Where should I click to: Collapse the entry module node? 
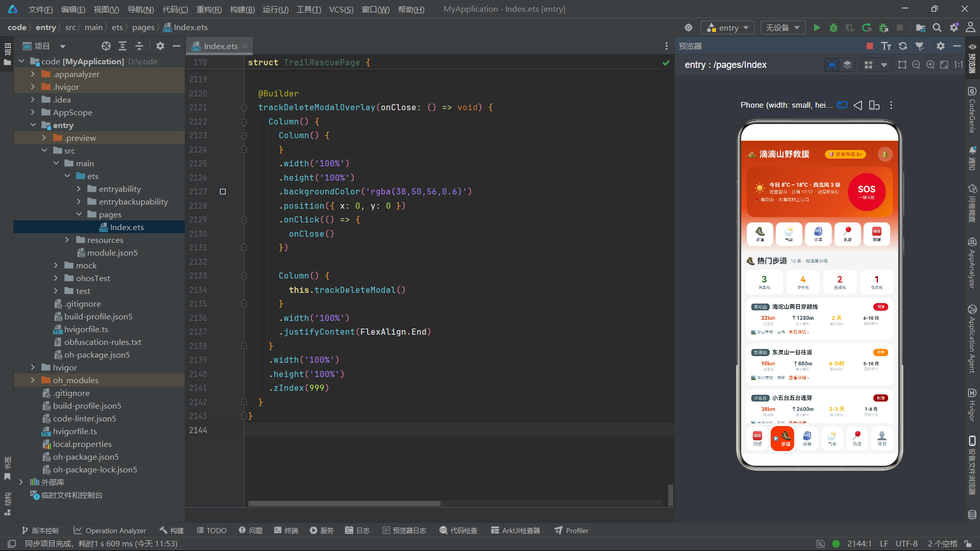[33, 125]
